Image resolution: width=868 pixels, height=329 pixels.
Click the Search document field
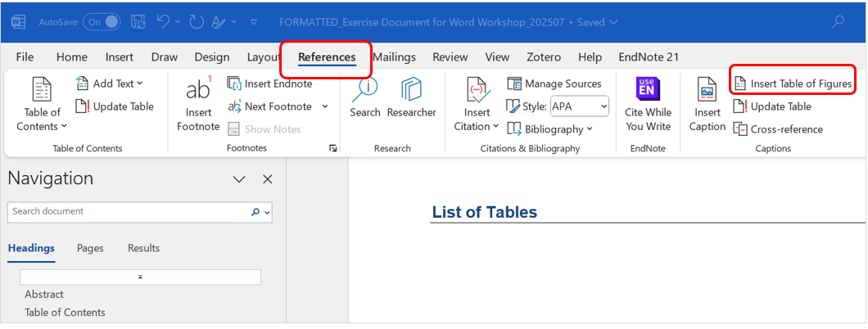[x=127, y=212]
